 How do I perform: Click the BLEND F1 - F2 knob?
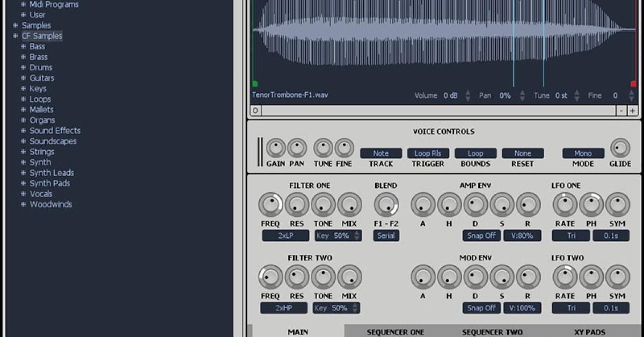click(x=386, y=204)
